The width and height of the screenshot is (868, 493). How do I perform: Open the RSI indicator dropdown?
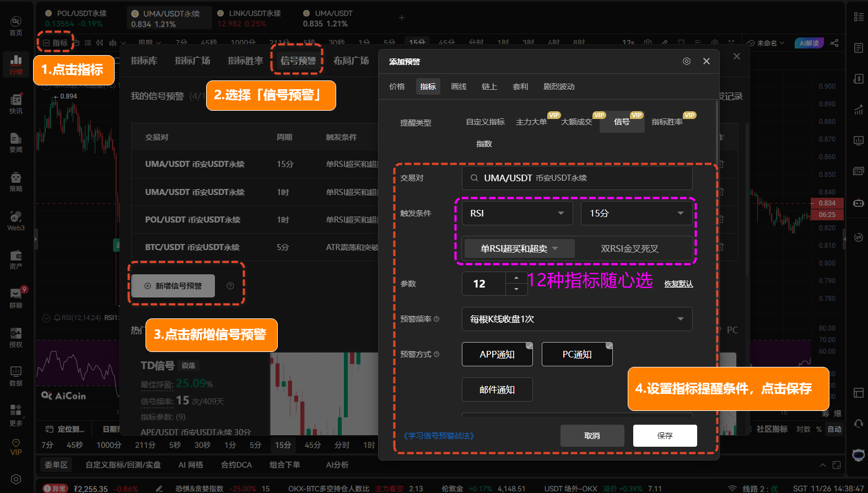[517, 213]
